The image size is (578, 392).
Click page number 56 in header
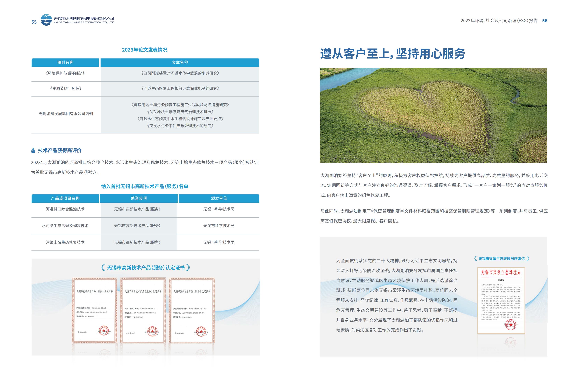(545, 21)
